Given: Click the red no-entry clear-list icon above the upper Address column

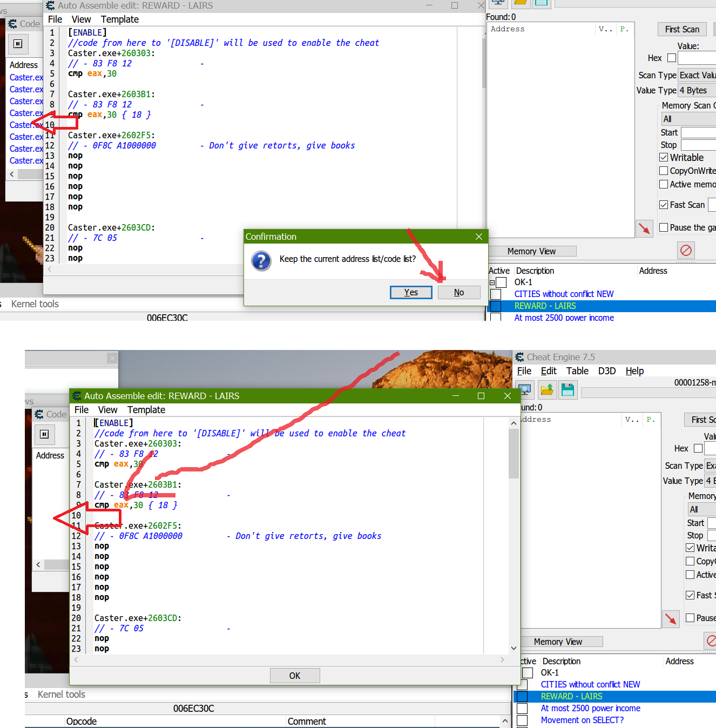Looking at the screenshot, I should tap(686, 250).
